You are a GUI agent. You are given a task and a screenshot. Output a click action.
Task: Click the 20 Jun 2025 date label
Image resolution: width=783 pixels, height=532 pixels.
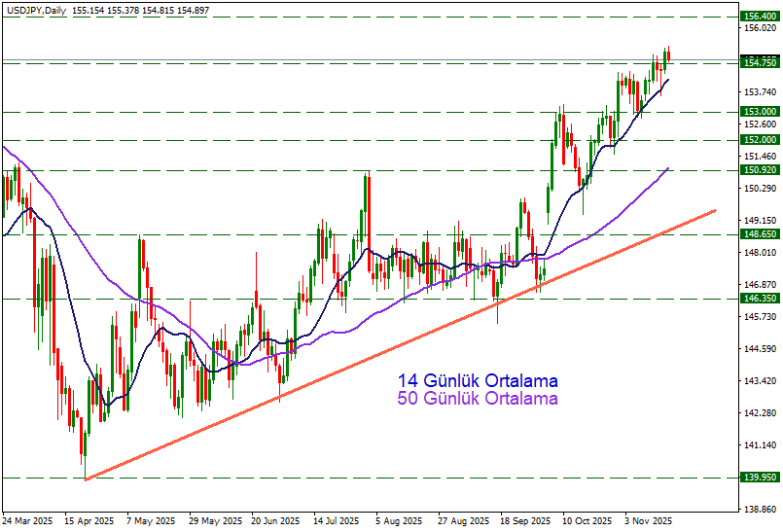pos(275,521)
